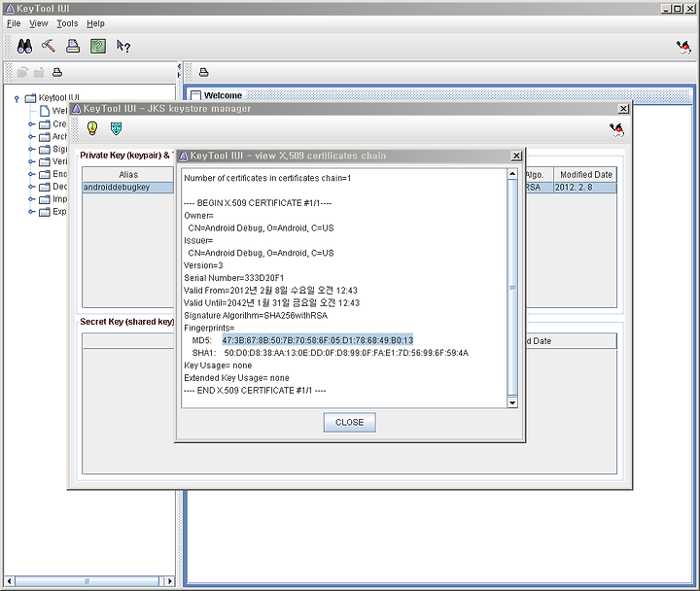Screen dimensions: 700x591
Task: Open the View menu
Action: pos(38,23)
